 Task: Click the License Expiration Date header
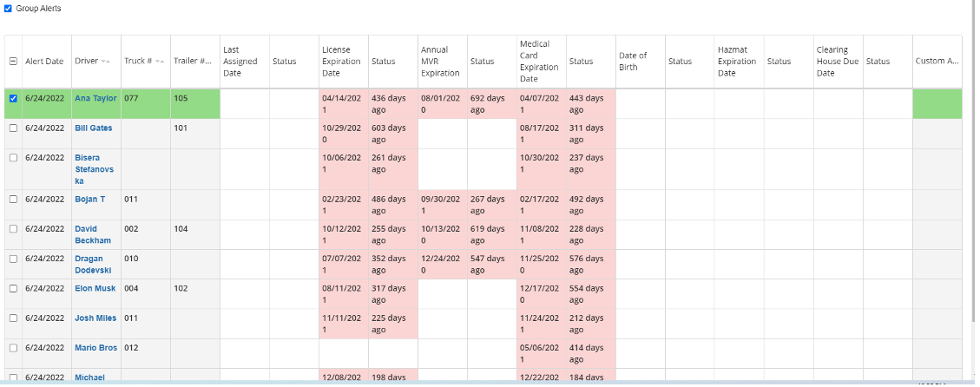(341, 62)
